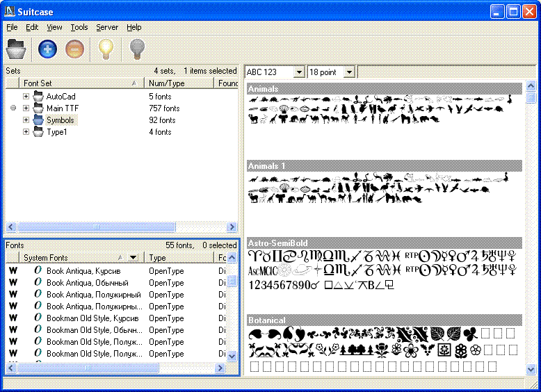Click the Symbols set suitcase icon
Image resolution: width=541 pixels, height=392 pixels.
(x=38, y=120)
